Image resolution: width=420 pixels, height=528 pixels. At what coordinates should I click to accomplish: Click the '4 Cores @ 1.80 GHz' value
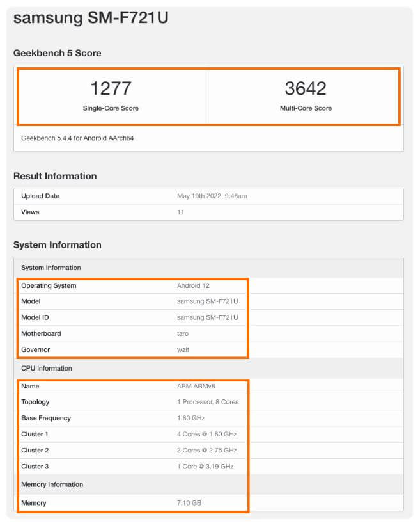pos(207,435)
